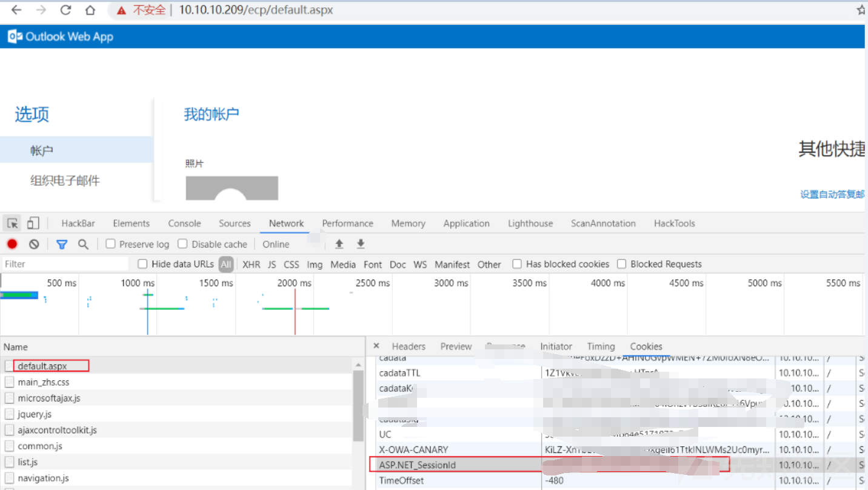Click the account photo placeholder thumbnail

232,188
